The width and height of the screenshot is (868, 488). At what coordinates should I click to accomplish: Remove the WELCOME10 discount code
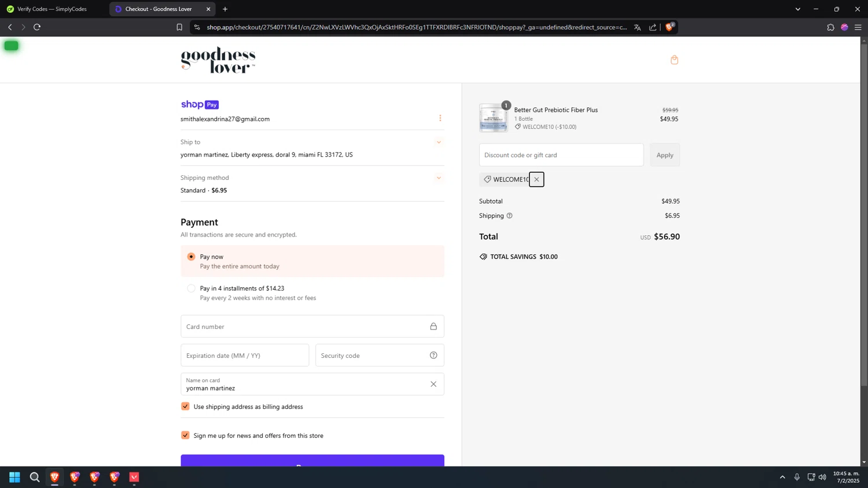pos(536,179)
